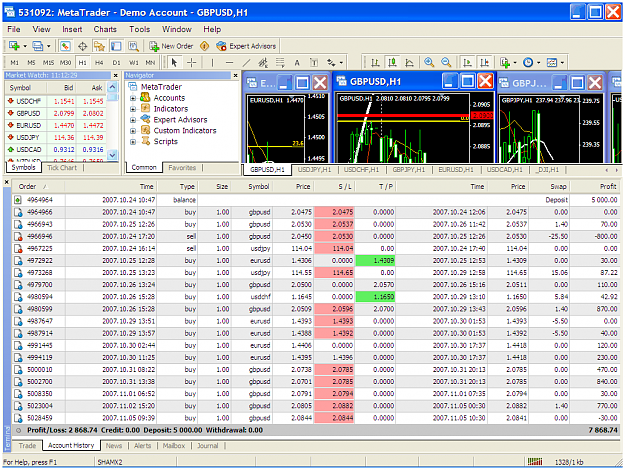Click the yellow diamond MetaEditor icon
Image resolution: width=625 pixels, height=470 pixels.
coord(204,46)
